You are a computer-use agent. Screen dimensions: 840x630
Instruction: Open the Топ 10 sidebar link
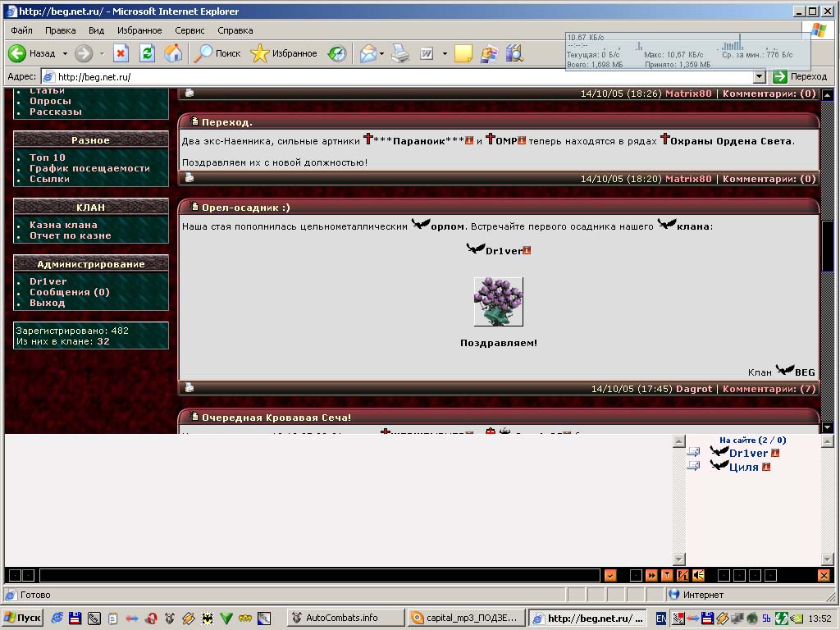[x=47, y=157]
